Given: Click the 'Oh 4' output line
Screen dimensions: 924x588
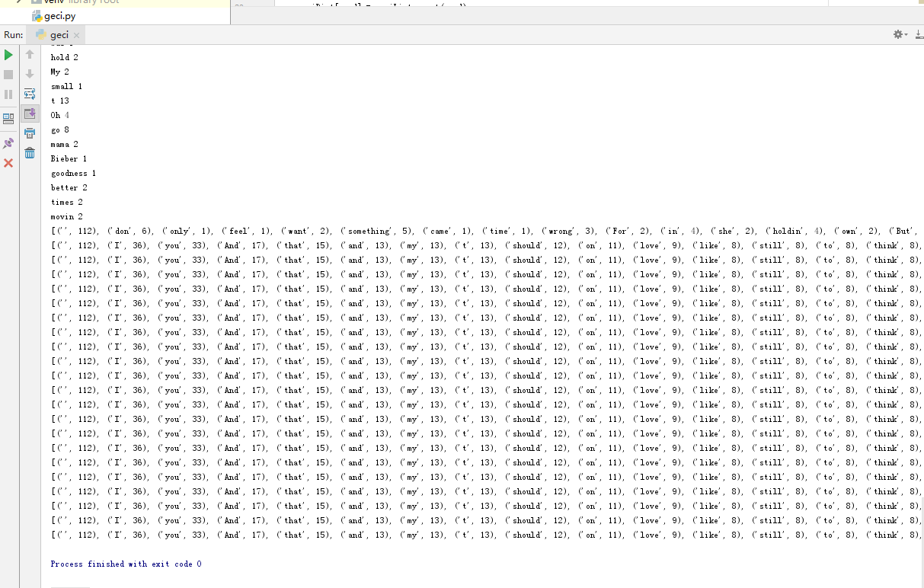Looking at the screenshot, I should 60,115.
